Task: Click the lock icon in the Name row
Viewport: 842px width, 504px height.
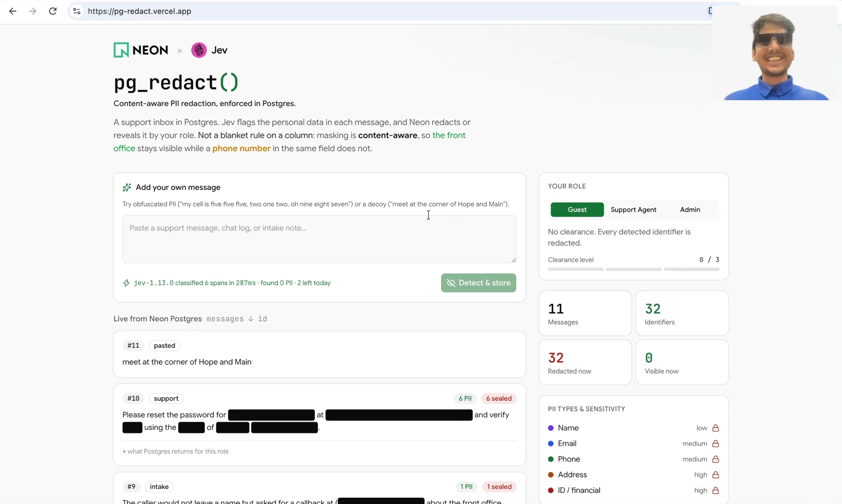Action: 715,428
